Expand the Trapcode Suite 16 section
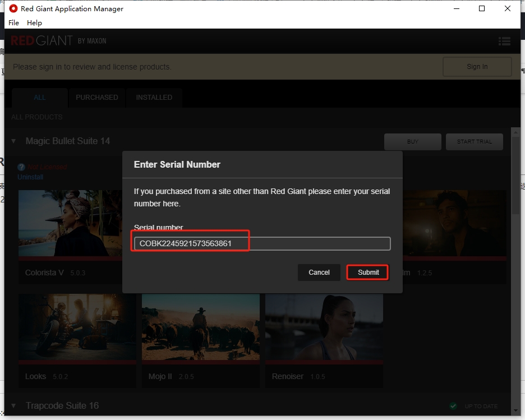The width and height of the screenshot is (525, 420). pyautogui.click(x=13, y=405)
